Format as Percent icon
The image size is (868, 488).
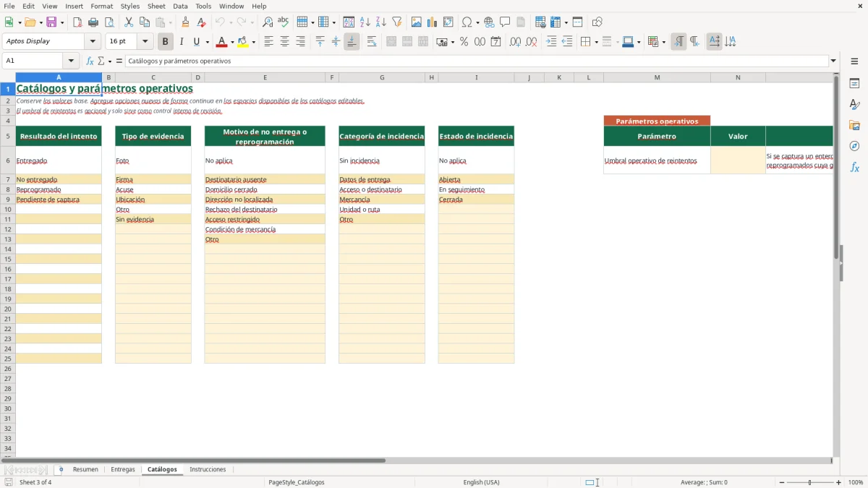pyautogui.click(x=464, y=42)
